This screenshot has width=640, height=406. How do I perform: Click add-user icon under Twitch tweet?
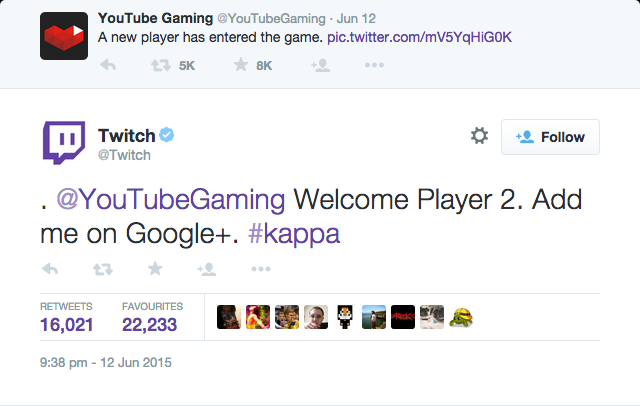click(207, 269)
